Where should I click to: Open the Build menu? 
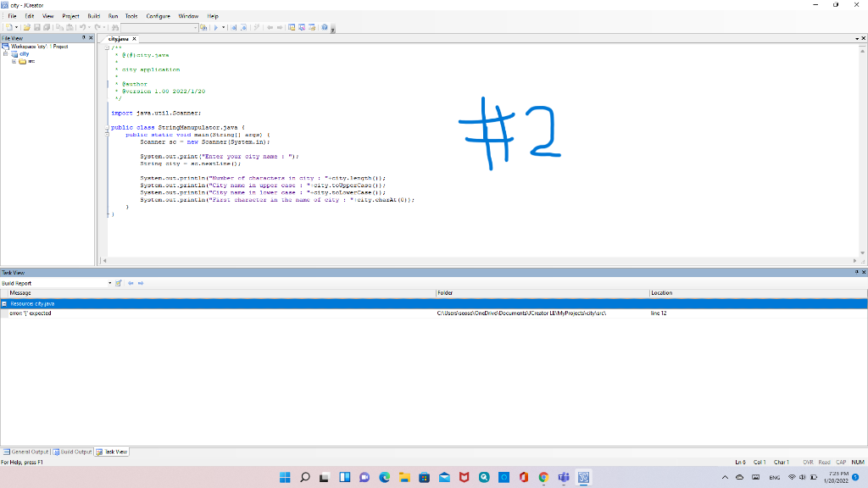click(x=93, y=14)
